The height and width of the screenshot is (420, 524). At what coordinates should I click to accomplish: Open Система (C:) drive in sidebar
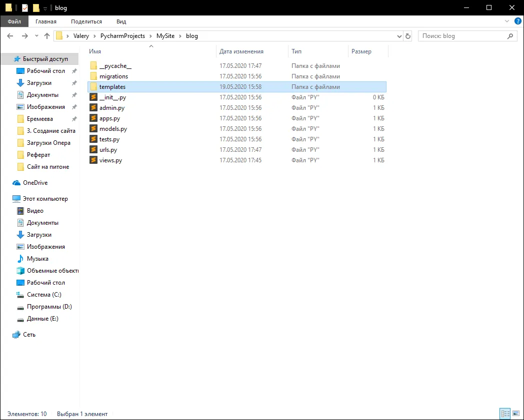click(x=44, y=295)
